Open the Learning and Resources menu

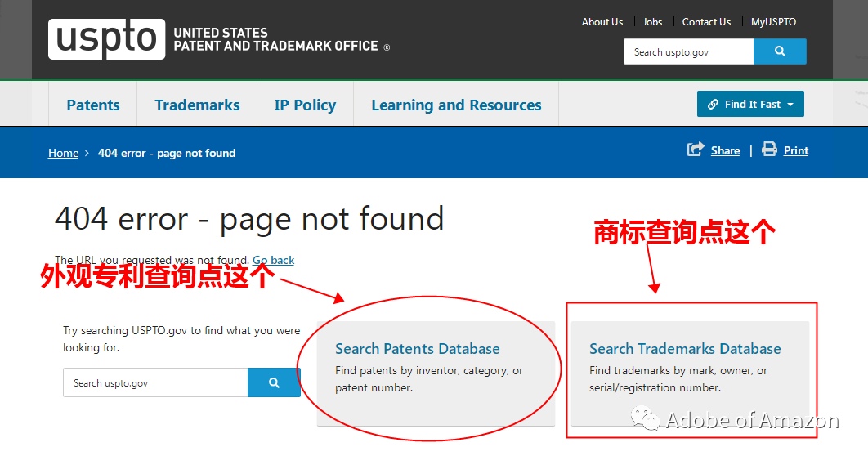tap(456, 105)
